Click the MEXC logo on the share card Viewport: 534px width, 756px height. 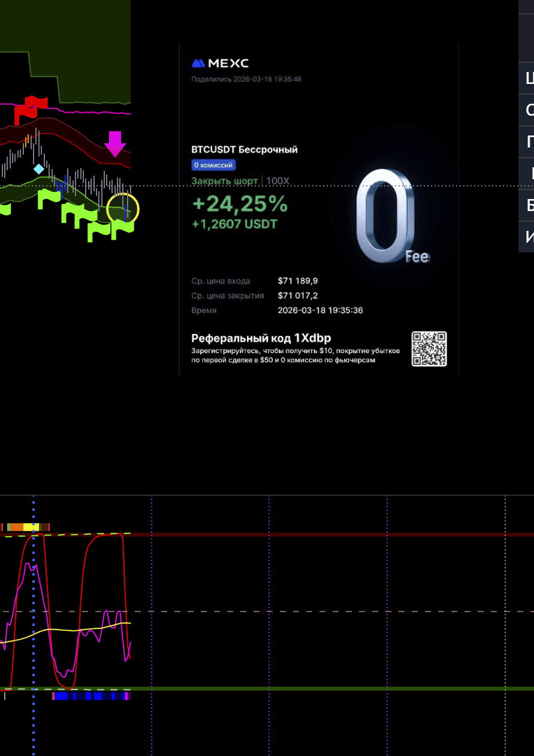click(220, 64)
